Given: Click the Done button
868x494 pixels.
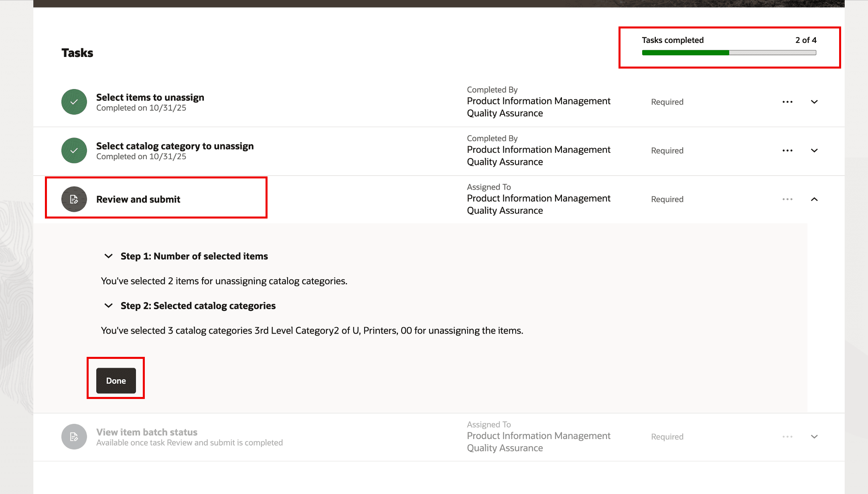Looking at the screenshot, I should pos(115,380).
